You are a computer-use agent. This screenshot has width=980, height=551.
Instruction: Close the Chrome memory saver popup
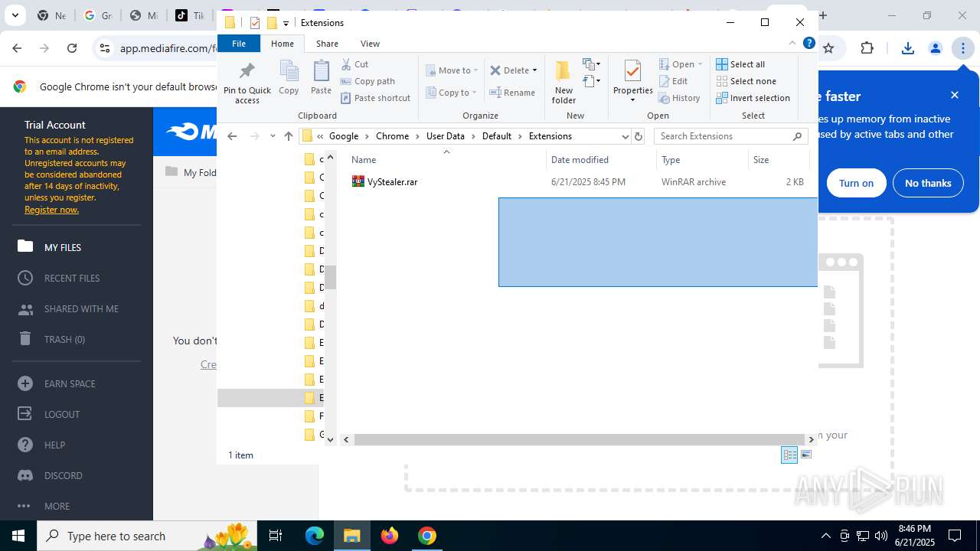pyautogui.click(x=955, y=95)
